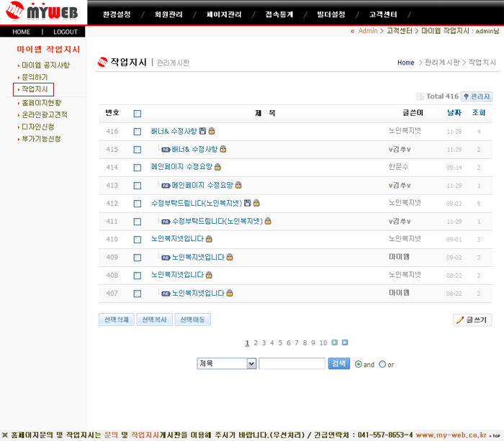Click the MYWEB logo
Viewport: 504px width, 441px height.
point(43,13)
